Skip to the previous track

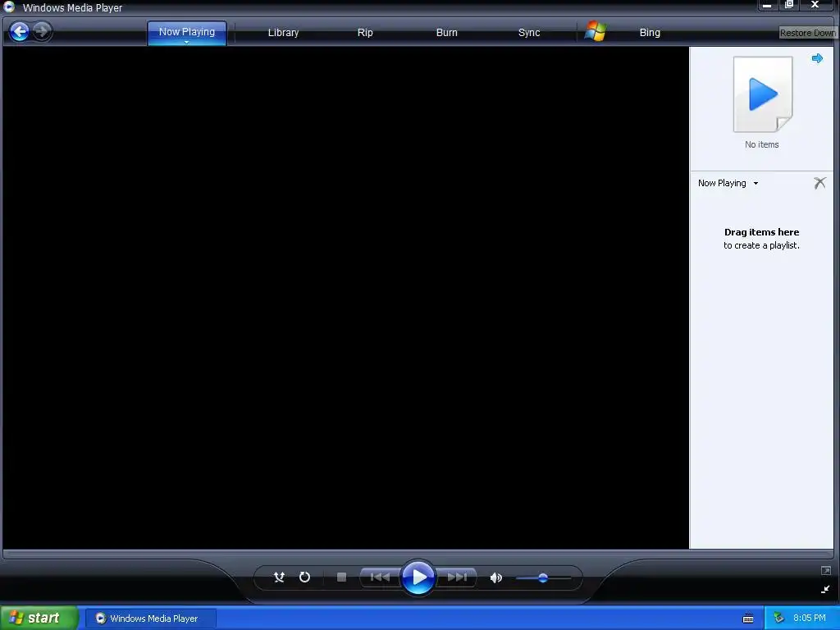point(380,577)
